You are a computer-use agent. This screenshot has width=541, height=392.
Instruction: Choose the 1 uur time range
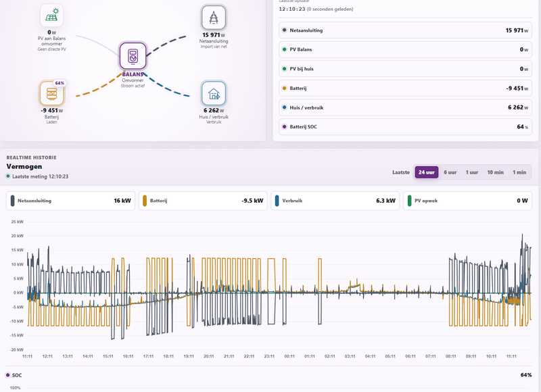pos(471,172)
